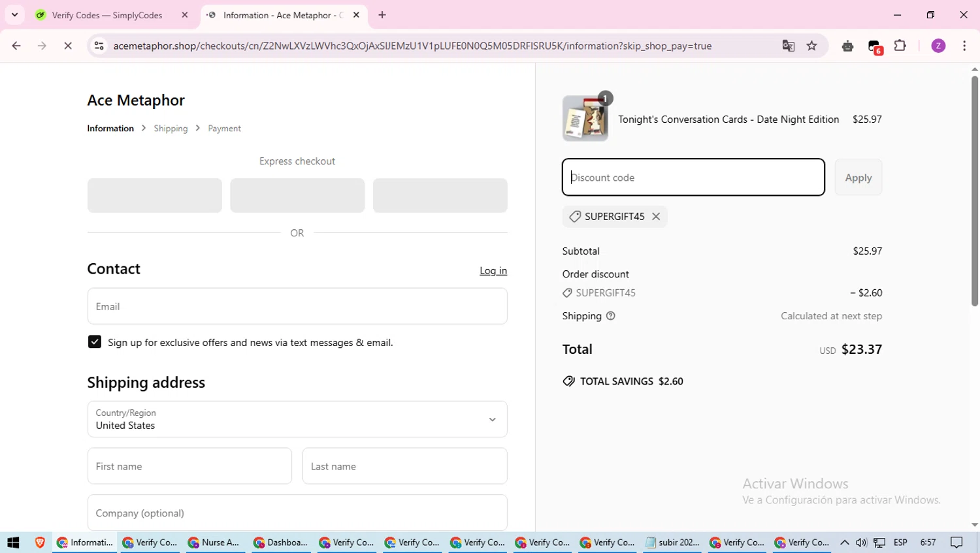
Task: Click the taskbar clock showing 6:57
Action: [x=928, y=543]
